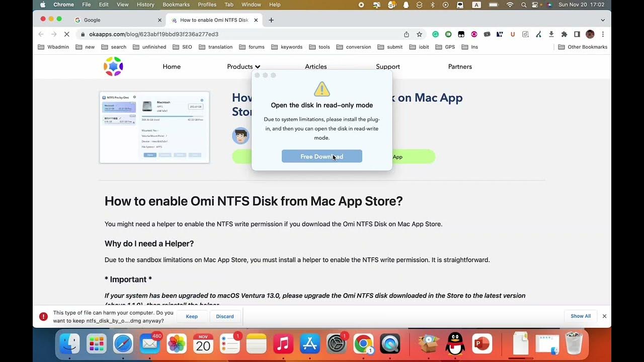644x362 pixels.
Task: Discard the dangerous download
Action: [225, 316]
